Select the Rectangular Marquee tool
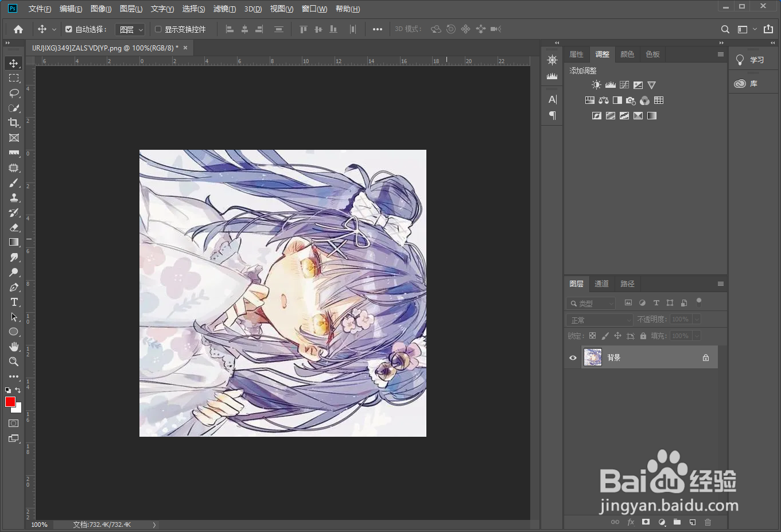Viewport: 781px width, 532px height. [14, 78]
